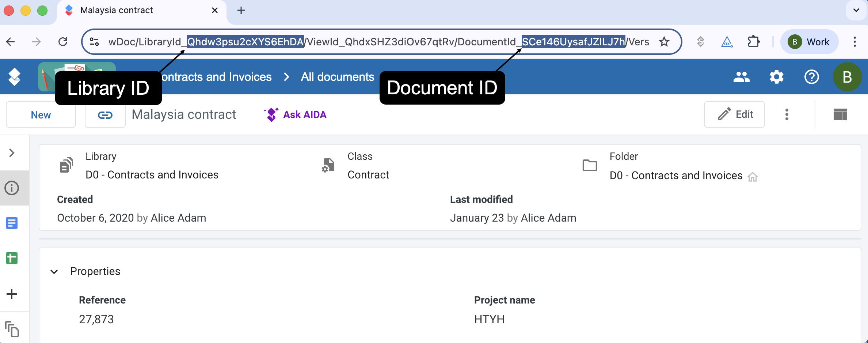The height and width of the screenshot is (343, 868).
Task: Open help question mark icon
Action: pos(812,77)
